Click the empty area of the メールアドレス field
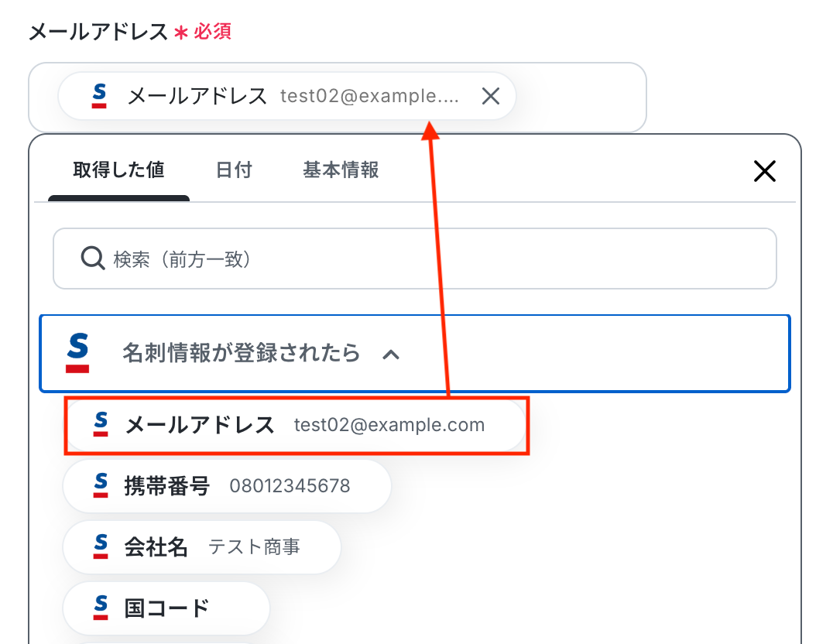Image resolution: width=833 pixels, height=644 pixels. click(x=581, y=97)
